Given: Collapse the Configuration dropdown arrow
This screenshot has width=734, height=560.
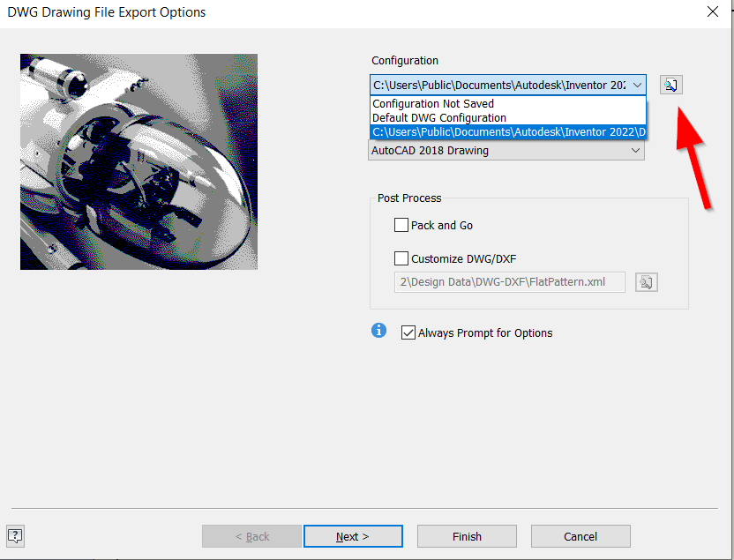Looking at the screenshot, I should 639,85.
